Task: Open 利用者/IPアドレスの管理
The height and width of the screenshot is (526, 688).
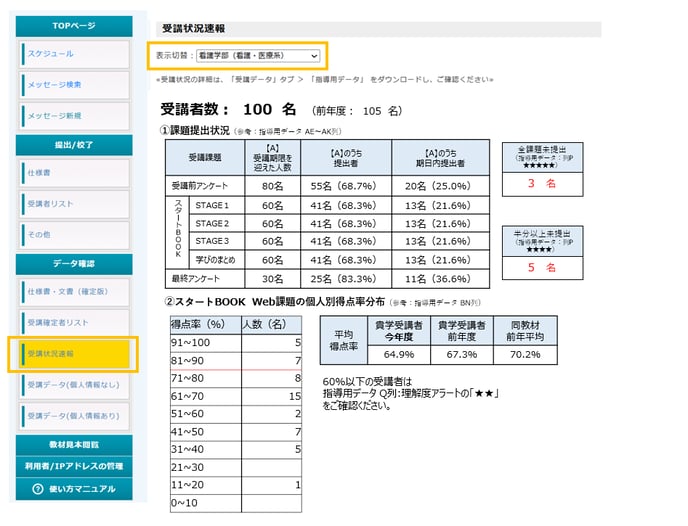Action: pyautogui.click(x=74, y=466)
